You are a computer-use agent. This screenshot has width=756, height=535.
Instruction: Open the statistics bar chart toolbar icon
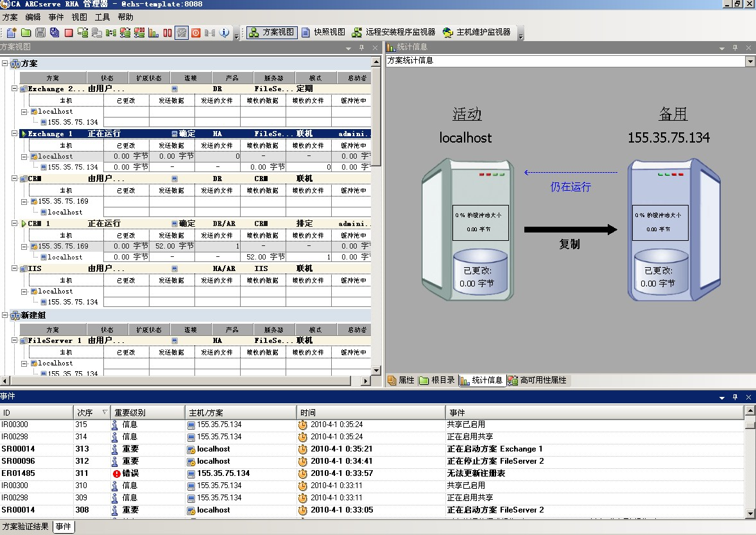[x=154, y=32]
